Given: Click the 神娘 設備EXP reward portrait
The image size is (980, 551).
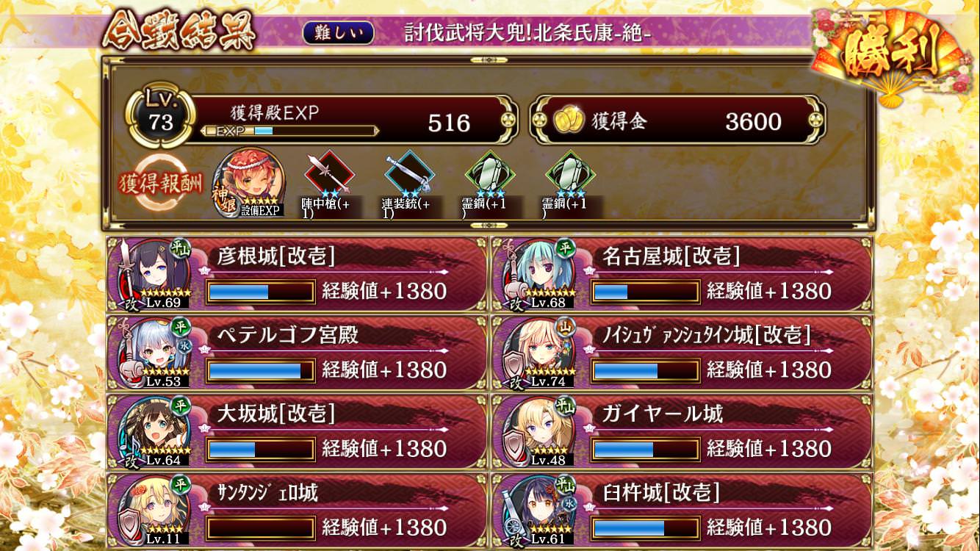Looking at the screenshot, I should tap(247, 183).
